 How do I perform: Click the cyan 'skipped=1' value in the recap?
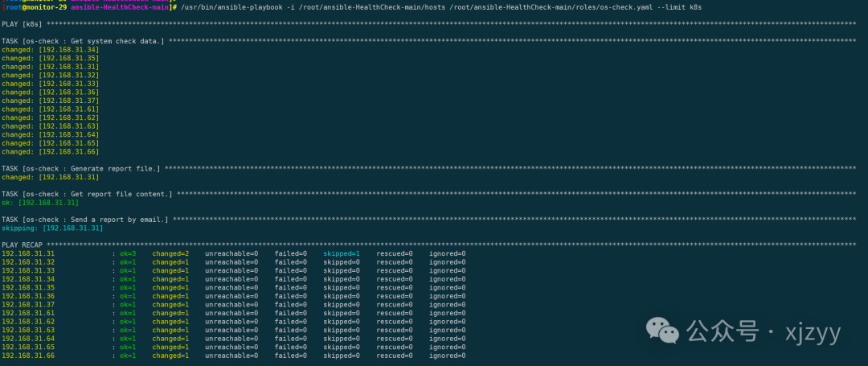pos(342,253)
